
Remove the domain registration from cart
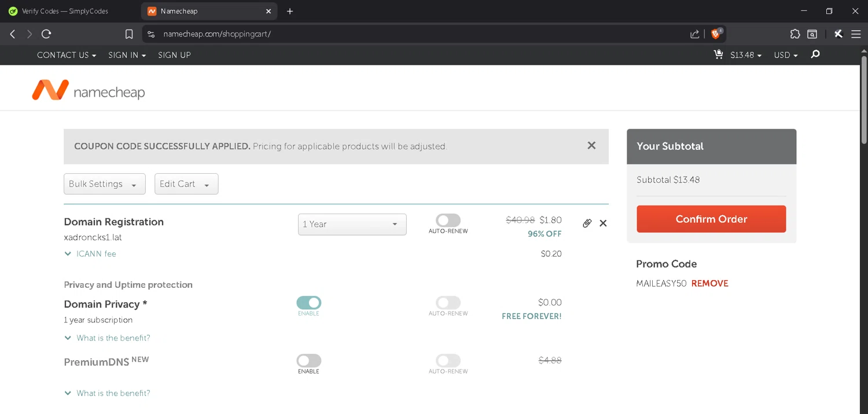[603, 223]
